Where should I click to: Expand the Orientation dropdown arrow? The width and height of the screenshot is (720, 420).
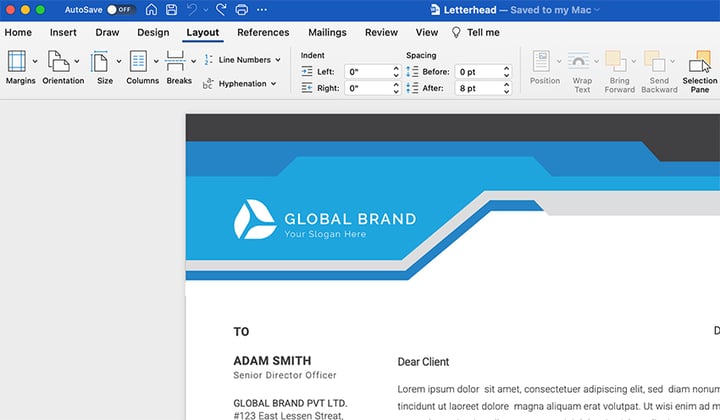pos(77,61)
